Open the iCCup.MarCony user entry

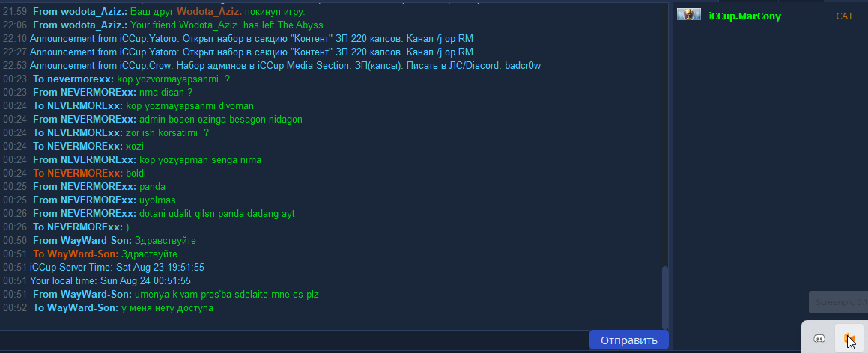coord(744,16)
